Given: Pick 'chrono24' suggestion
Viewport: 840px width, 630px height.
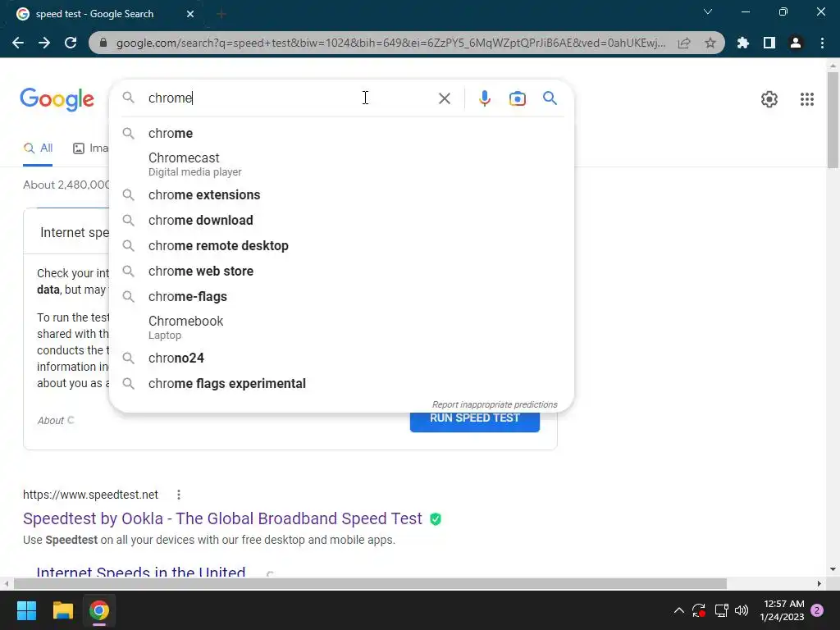Looking at the screenshot, I should (x=341, y=358).
